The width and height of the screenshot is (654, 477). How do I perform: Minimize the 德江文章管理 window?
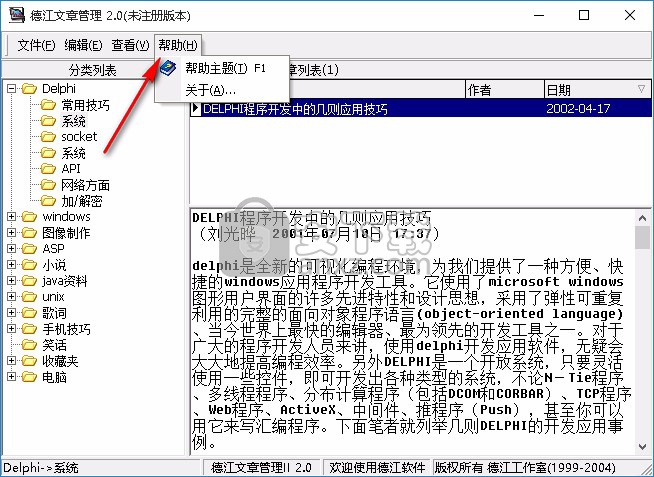click(539, 15)
